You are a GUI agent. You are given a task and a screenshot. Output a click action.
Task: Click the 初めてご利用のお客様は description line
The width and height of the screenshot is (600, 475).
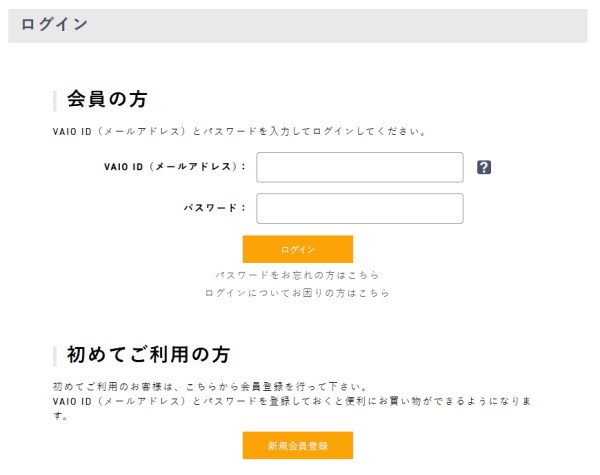pos(210,387)
